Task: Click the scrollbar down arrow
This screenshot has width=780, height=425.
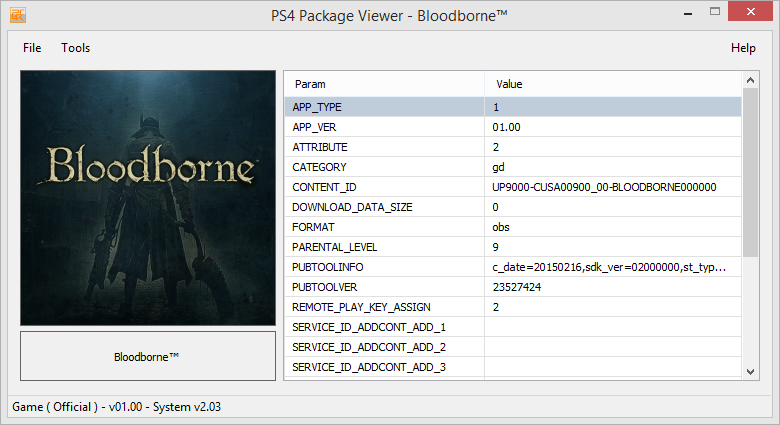Action: 751,370
